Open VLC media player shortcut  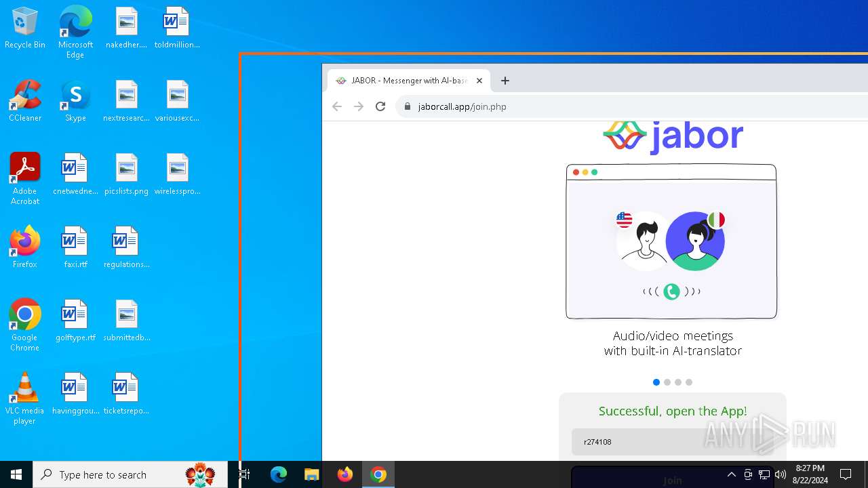point(25,399)
